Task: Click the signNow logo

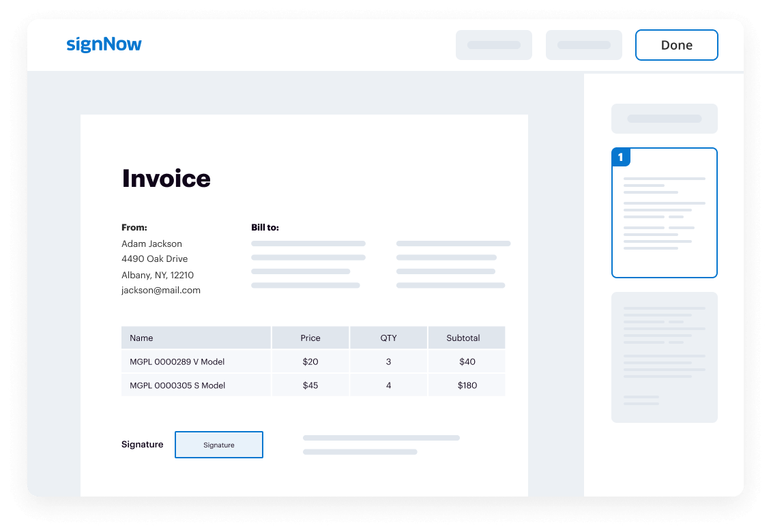Action: pos(104,44)
